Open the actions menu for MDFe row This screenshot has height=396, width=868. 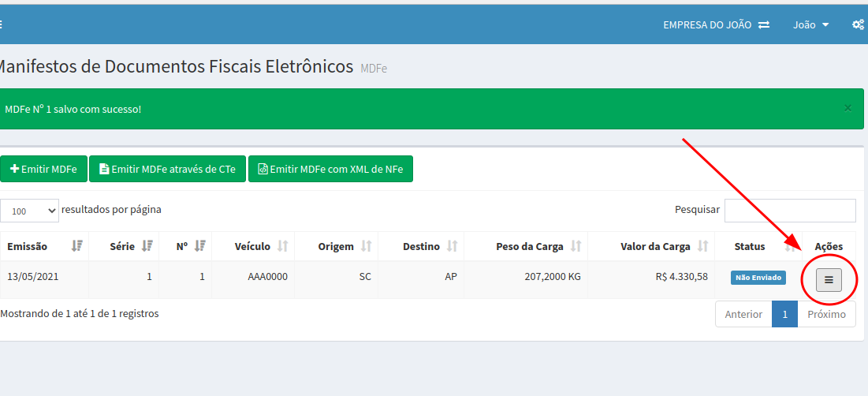[x=829, y=280]
